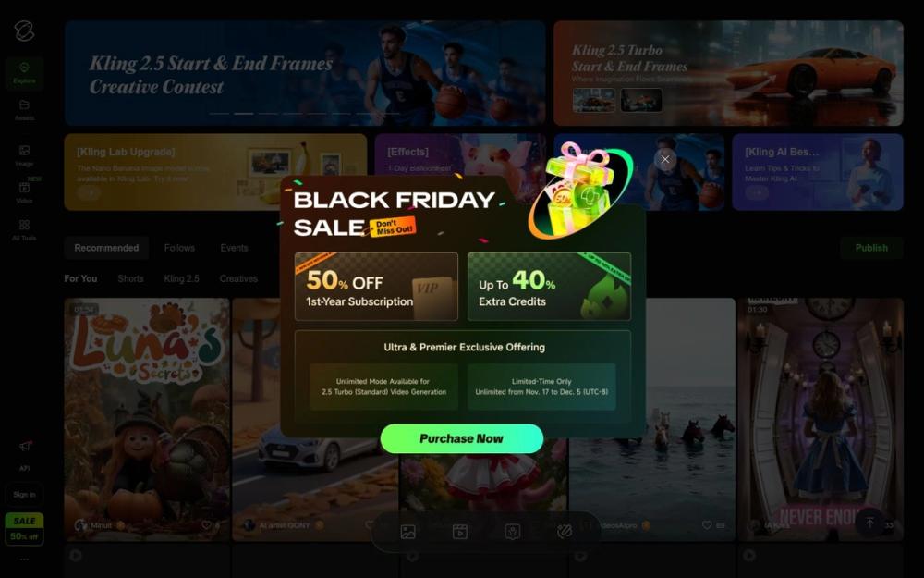Click the Sign In button
Screen dimensions: 924x578
[24, 494]
